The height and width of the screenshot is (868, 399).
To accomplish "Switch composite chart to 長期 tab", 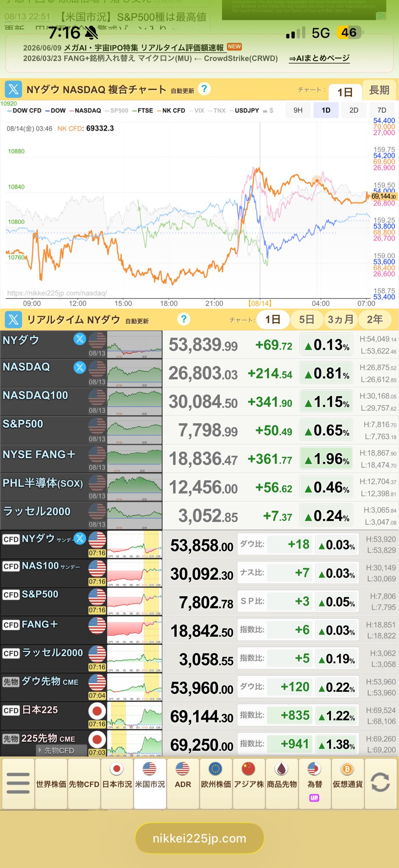I will coord(379,90).
